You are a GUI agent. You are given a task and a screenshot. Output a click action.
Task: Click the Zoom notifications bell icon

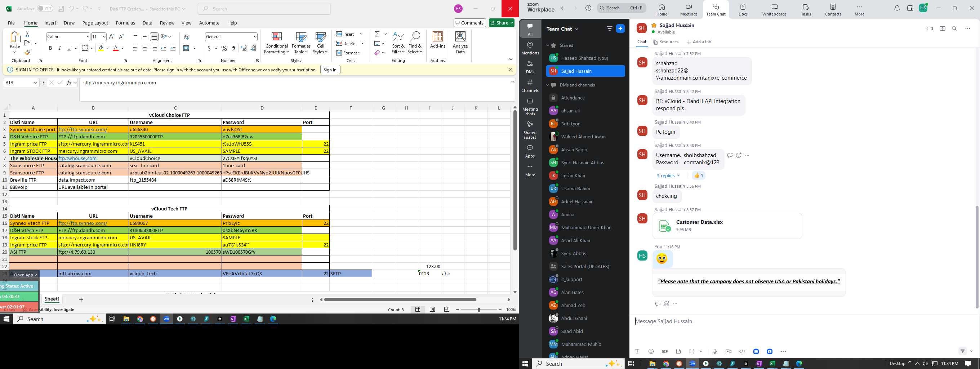[x=897, y=8]
